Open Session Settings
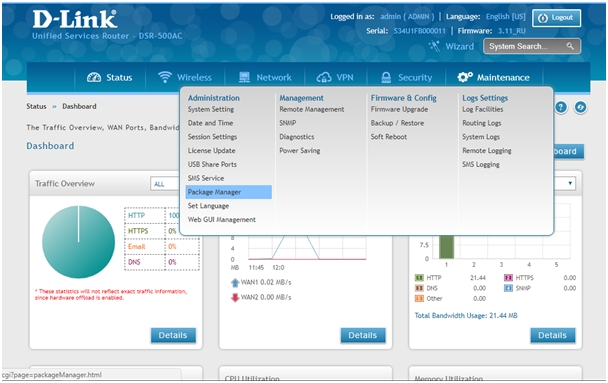This screenshot has height=383, width=608. coord(212,137)
